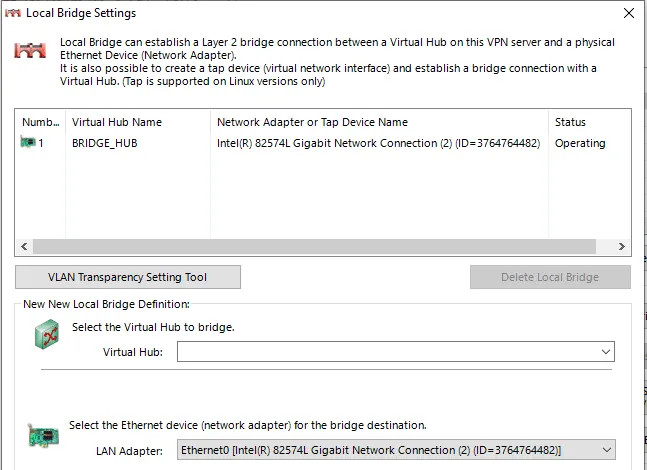Sort by the Number column header

[x=41, y=122]
